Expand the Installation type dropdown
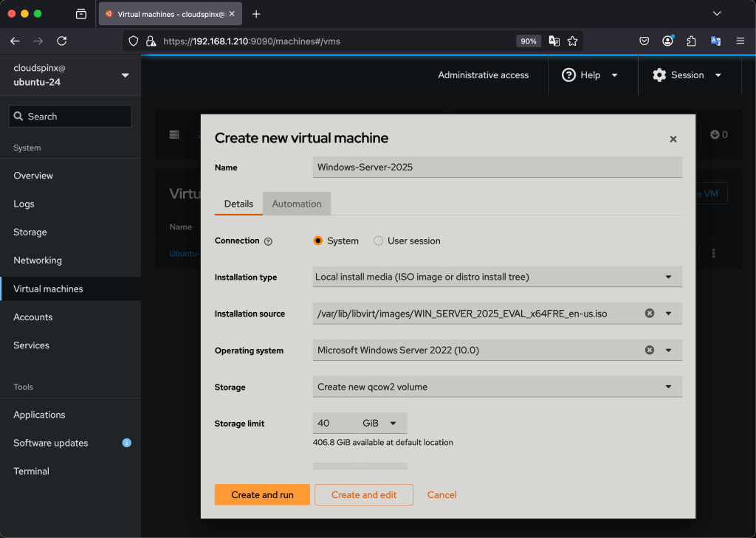The height and width of the screenshot is (538, 756). 498,277
